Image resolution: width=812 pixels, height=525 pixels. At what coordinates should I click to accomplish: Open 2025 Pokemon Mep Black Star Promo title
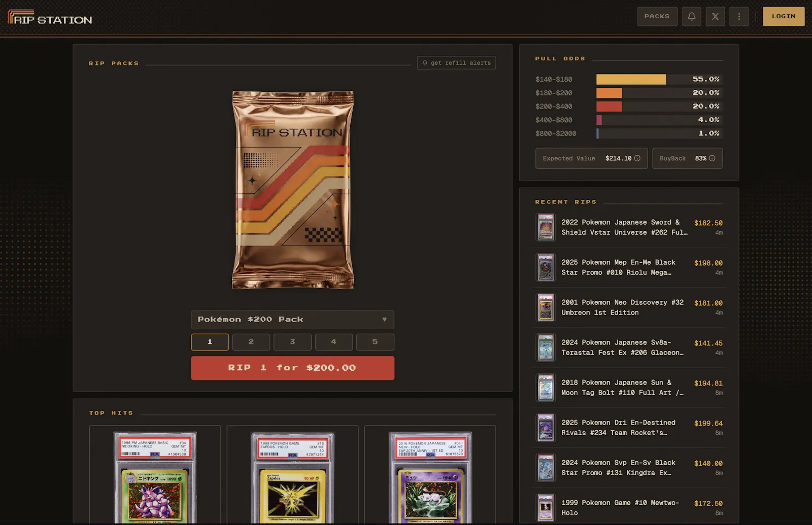(618, 267)
